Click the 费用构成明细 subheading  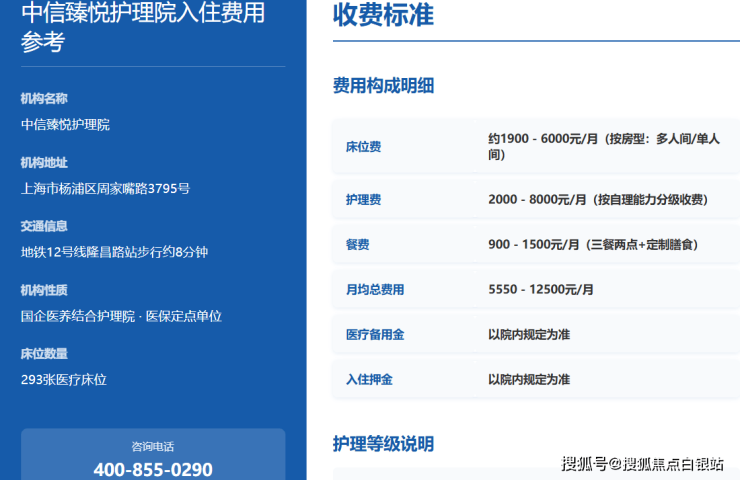(383, 86)
